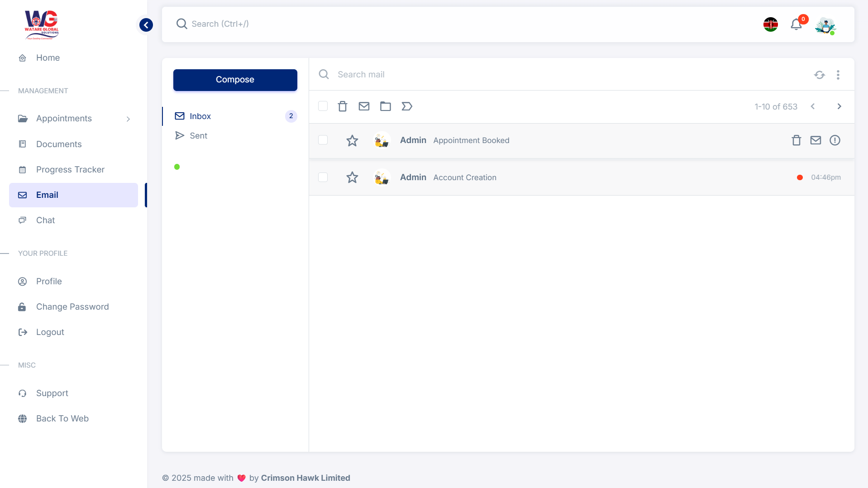Viewport: 868px width, 488px height.
Task: Click the Kenya flag language icon
Action: point(770,24)
